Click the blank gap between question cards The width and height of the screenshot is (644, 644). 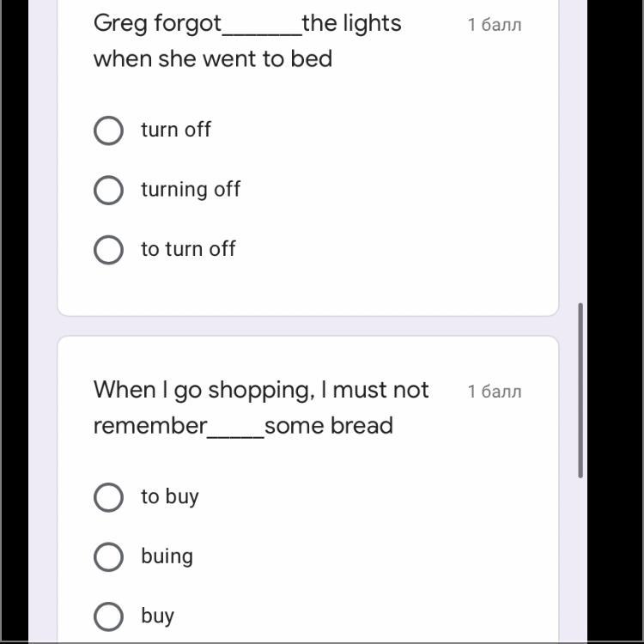click(307, 326)
